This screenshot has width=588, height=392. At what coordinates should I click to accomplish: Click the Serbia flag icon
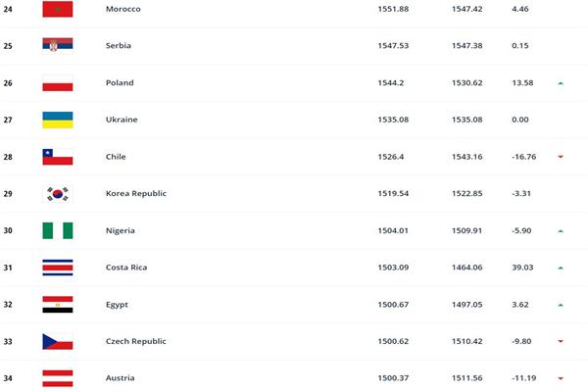(x=58, y=46)
